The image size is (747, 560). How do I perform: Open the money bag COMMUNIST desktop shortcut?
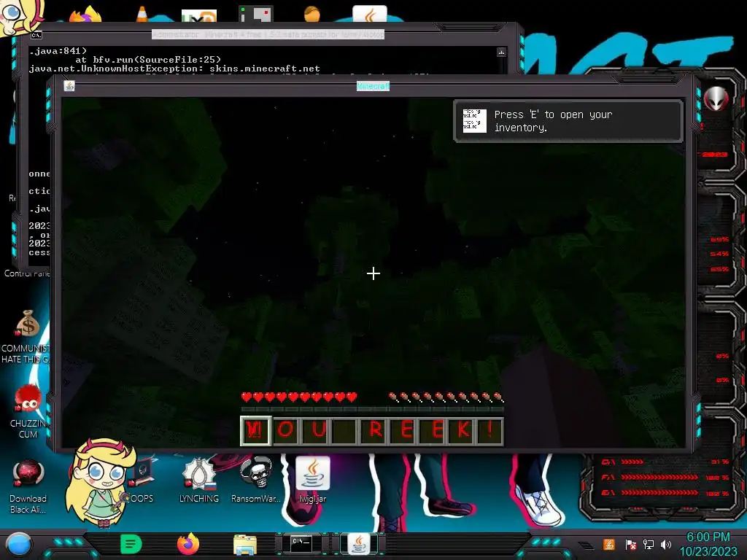tap(27, 337)
